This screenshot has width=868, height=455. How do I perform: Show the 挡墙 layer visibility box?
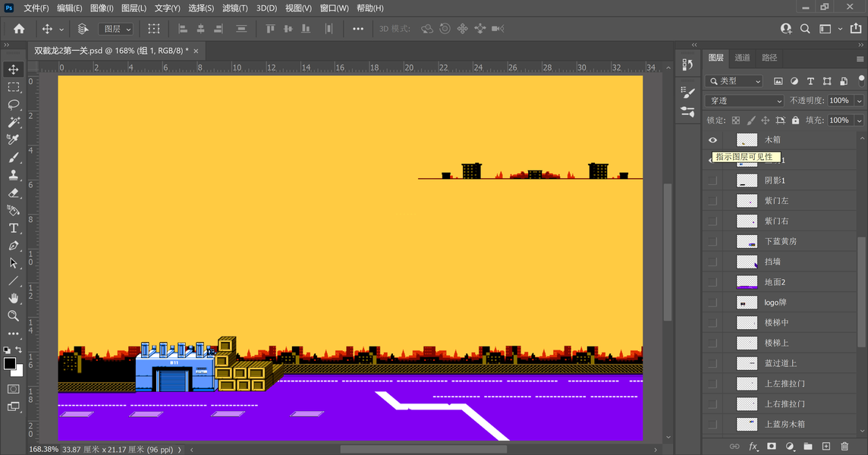tap(713, 262)
